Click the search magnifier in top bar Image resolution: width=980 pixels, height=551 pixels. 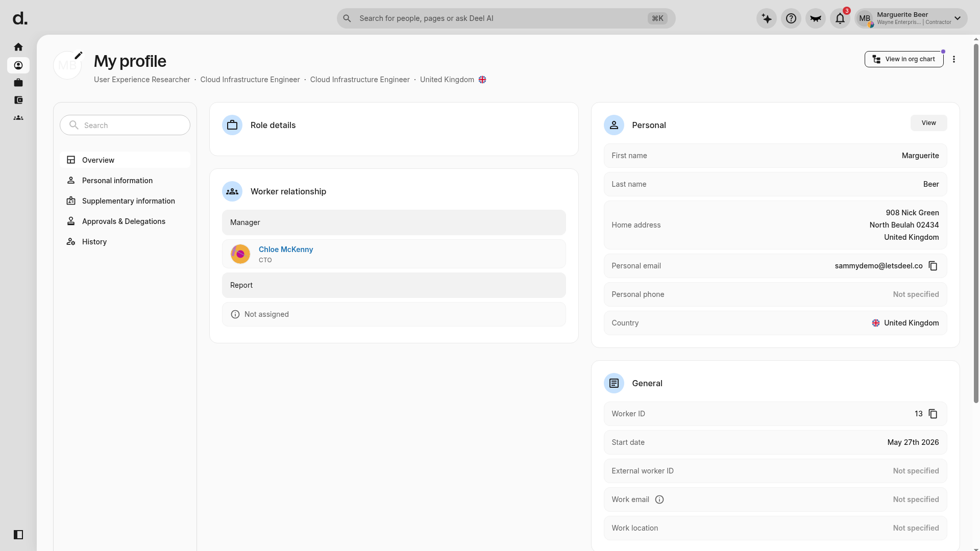tap(347, 18)
